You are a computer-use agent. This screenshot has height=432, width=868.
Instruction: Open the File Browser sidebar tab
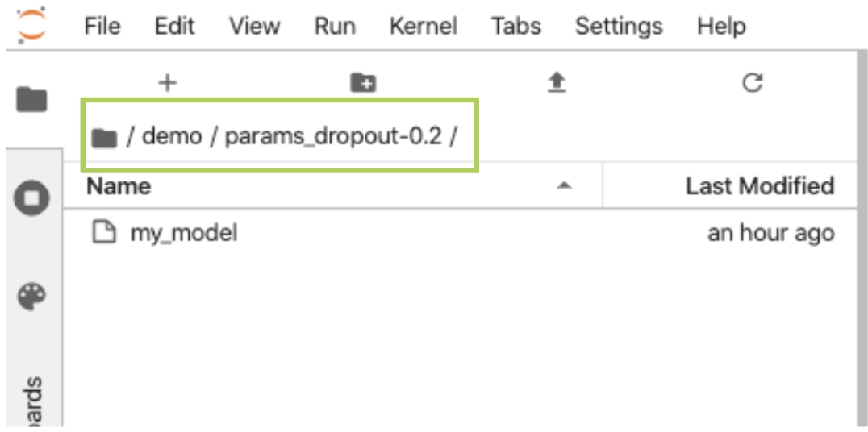point(32,100)
